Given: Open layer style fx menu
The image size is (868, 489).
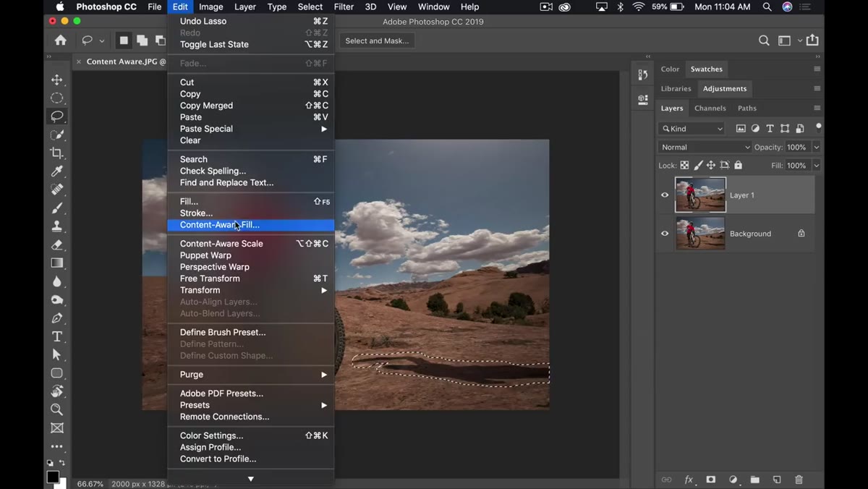Looking at the screenshot, I should click(x=689, y=480).
